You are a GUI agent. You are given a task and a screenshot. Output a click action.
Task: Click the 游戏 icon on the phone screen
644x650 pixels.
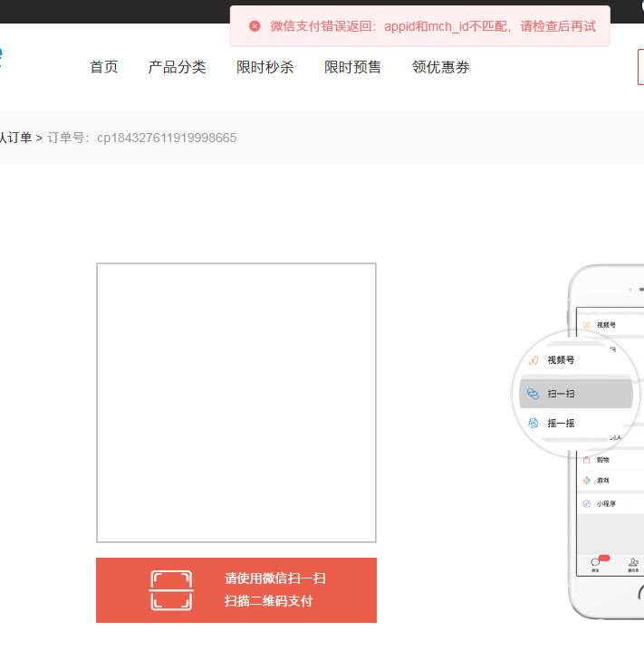pyautogui.click(x=586, y=480)
